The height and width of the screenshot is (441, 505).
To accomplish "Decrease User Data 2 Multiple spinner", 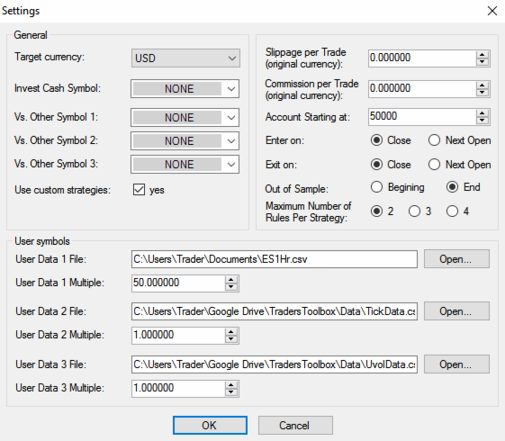I will coord(231,339).
